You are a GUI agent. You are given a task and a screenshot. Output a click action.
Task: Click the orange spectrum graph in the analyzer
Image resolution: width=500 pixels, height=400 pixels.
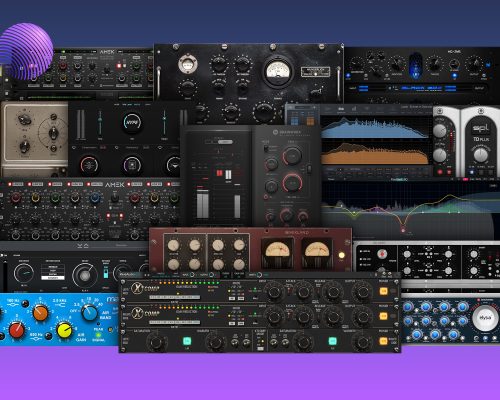(x=375, y=153)
